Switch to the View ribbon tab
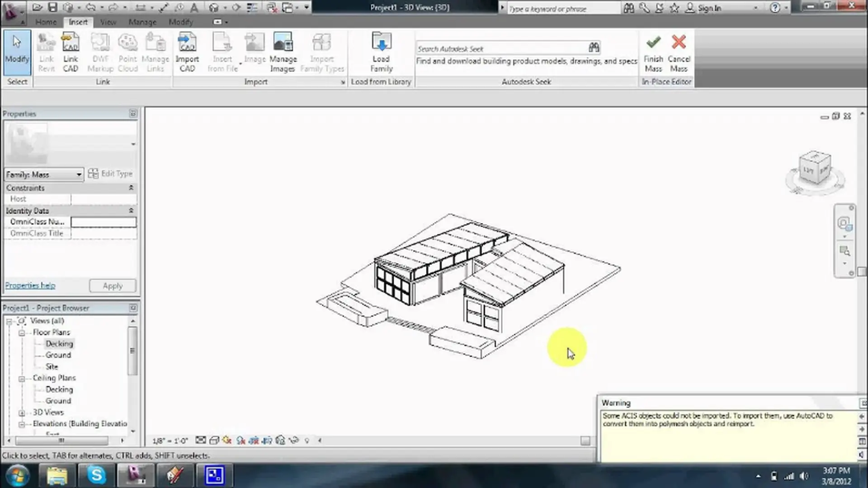The height and width of the screenshot is (488, 868). [x=108, y=22]
